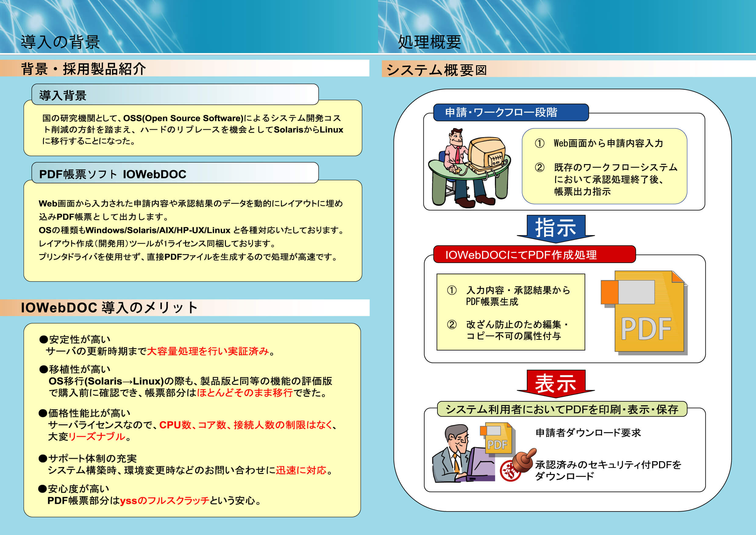Click the システム概要図 section heading
The image size is (756, 535).
(x=436, y=70)
